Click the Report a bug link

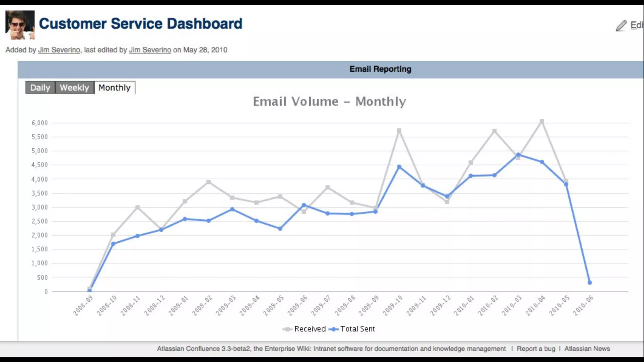pos(536,348)
